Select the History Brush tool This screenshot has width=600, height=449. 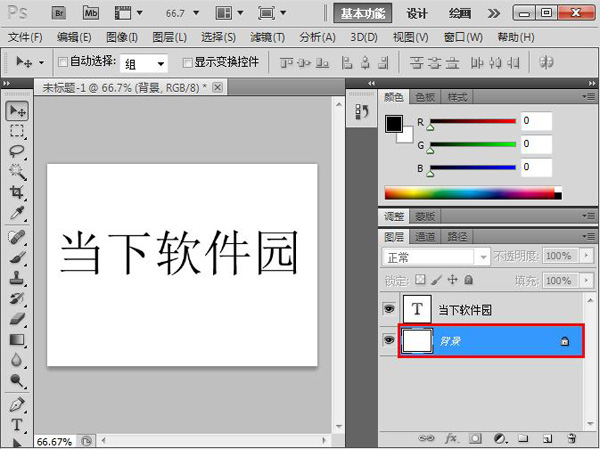click(x=17, y=298)
